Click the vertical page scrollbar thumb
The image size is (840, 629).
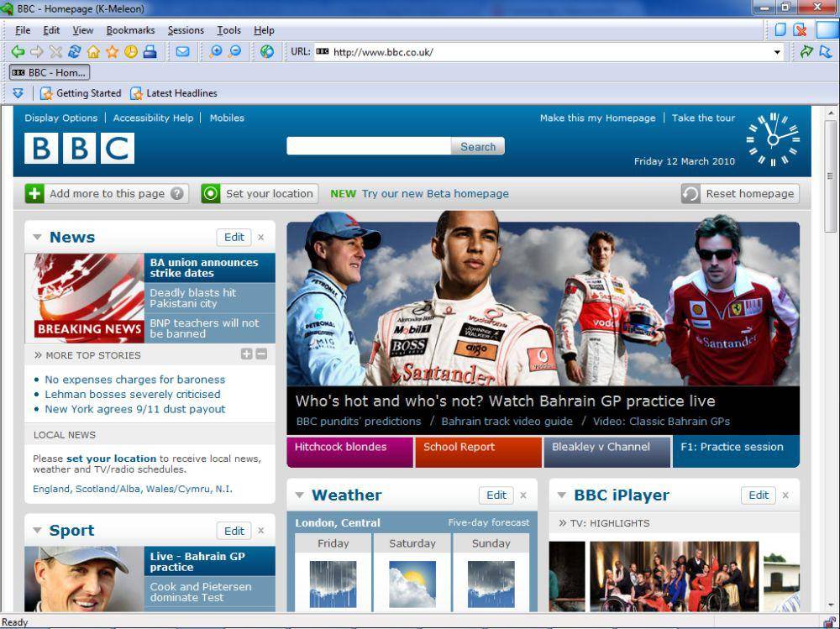(831, 177)
